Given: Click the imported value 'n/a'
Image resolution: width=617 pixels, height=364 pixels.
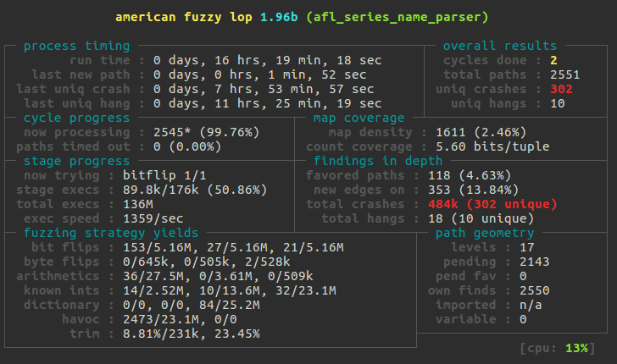Looking at the screenshot, I should coord(531,305).
